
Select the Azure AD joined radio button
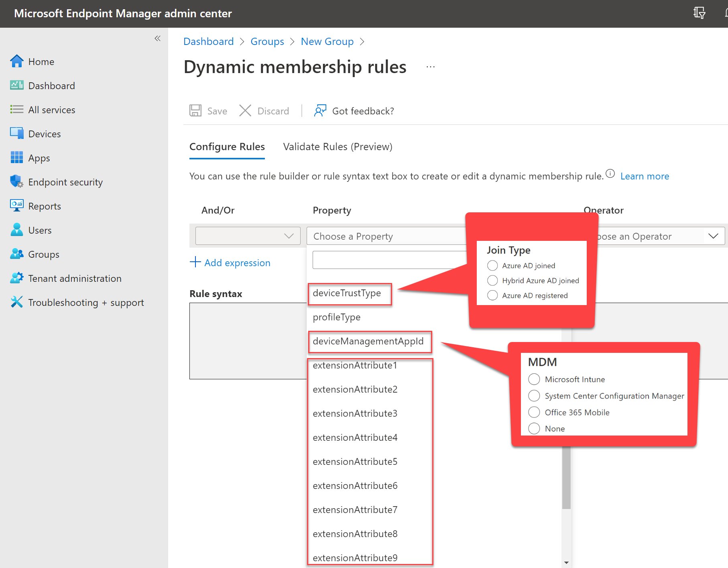coord(492,266)
